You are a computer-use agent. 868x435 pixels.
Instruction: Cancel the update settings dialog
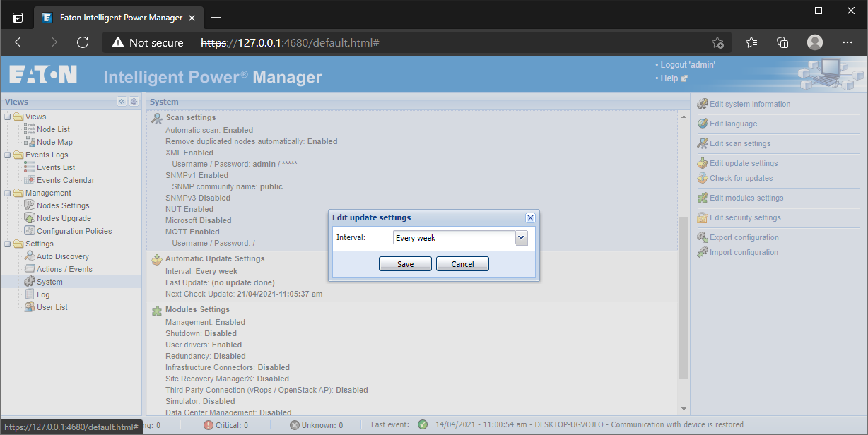click(x=462, y=264)
